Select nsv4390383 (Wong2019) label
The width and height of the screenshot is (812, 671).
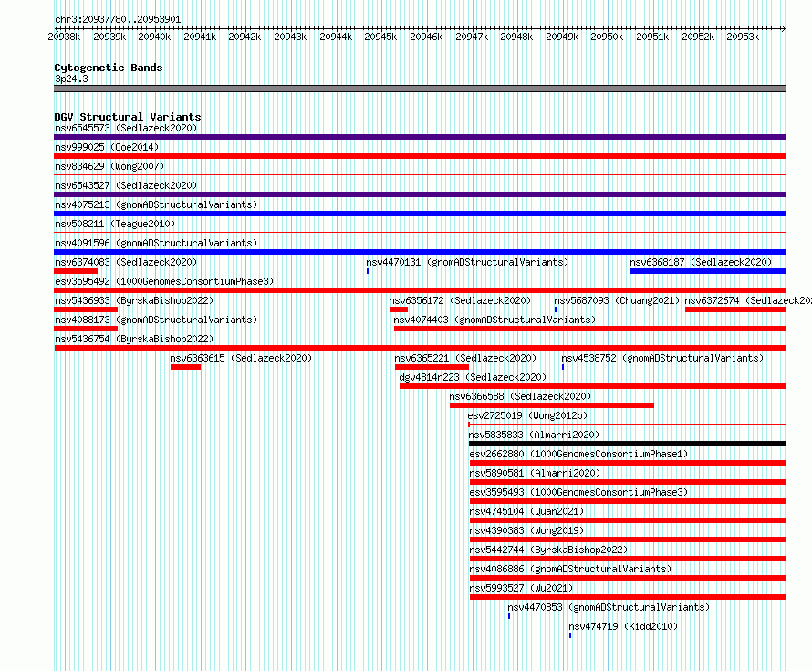(526, 530)
